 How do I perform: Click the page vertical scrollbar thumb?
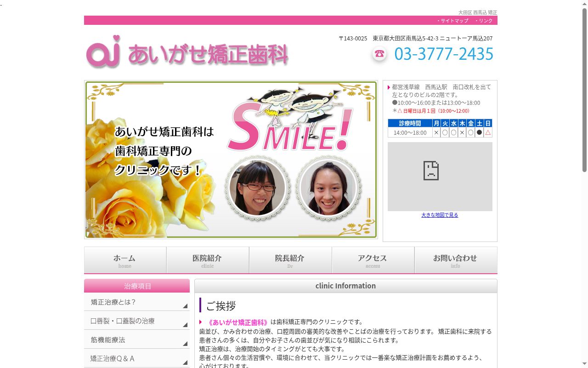click(x=584, y=90)
